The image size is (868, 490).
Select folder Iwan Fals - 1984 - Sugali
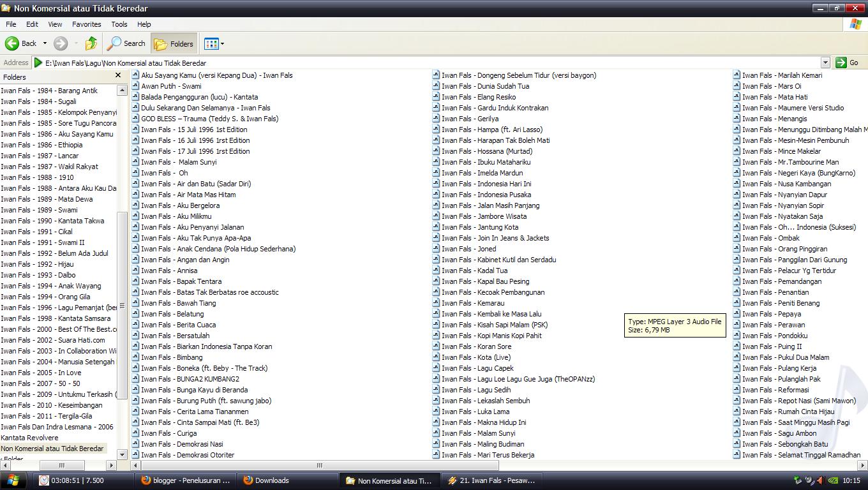click(x=38, y=101)
